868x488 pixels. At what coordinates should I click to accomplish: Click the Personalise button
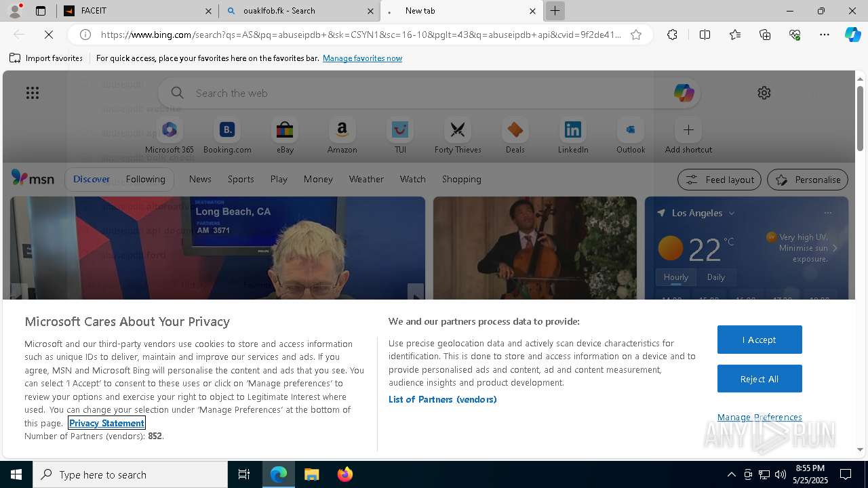[807, 180]
